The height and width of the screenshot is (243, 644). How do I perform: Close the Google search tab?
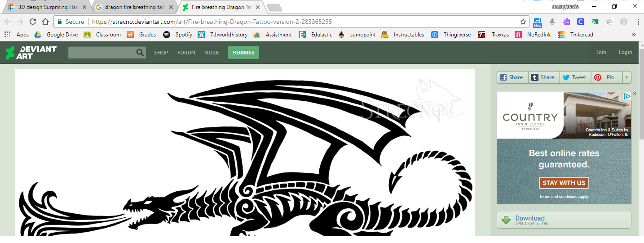coord(171,7)
